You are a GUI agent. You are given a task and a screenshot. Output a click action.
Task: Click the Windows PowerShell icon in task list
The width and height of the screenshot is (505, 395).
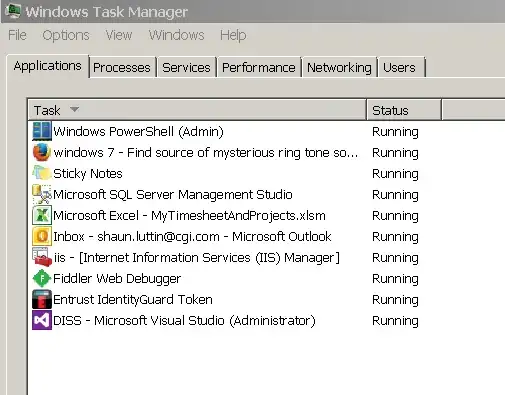coord(42,131)
